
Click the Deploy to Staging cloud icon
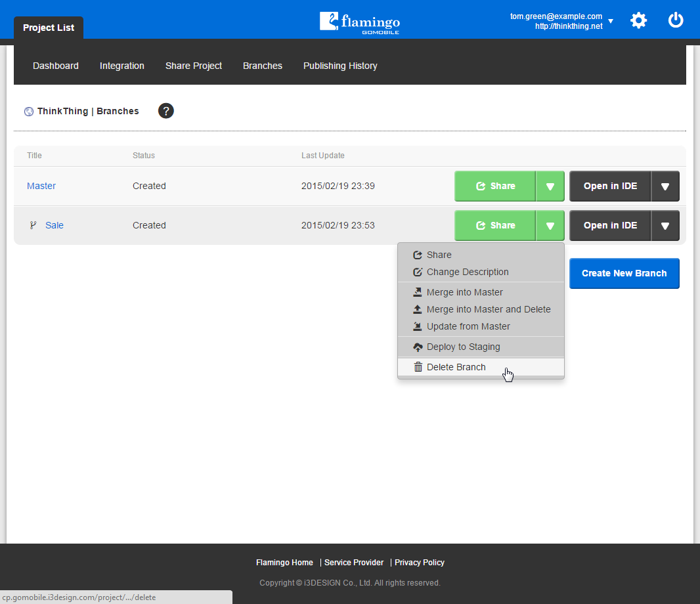pyautogui.click(x=418, y=347)
